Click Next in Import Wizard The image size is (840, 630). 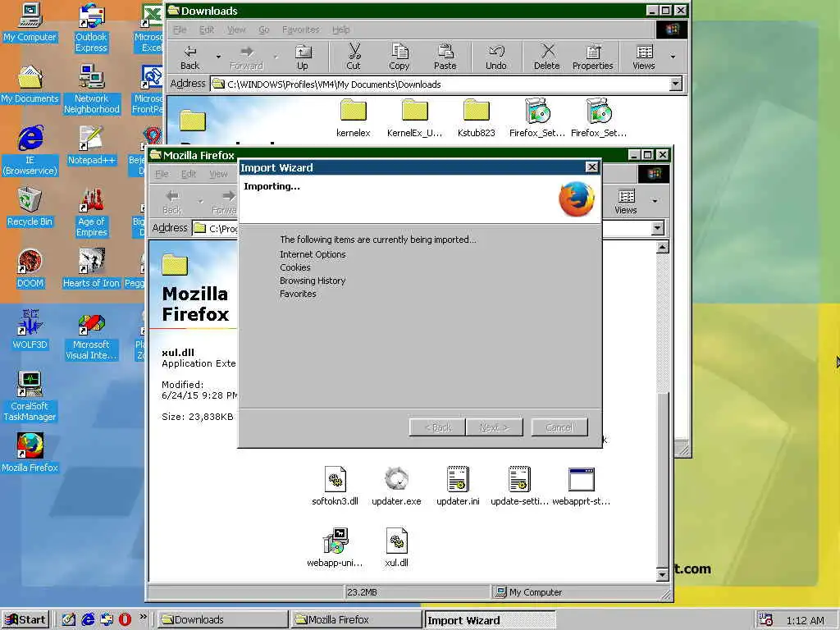click(x=494, y=427)
